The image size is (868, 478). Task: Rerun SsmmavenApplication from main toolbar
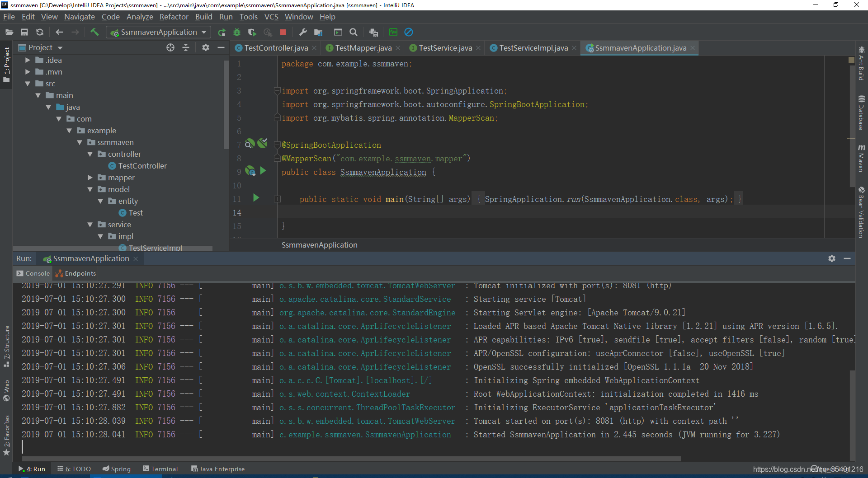coord(222,32)
